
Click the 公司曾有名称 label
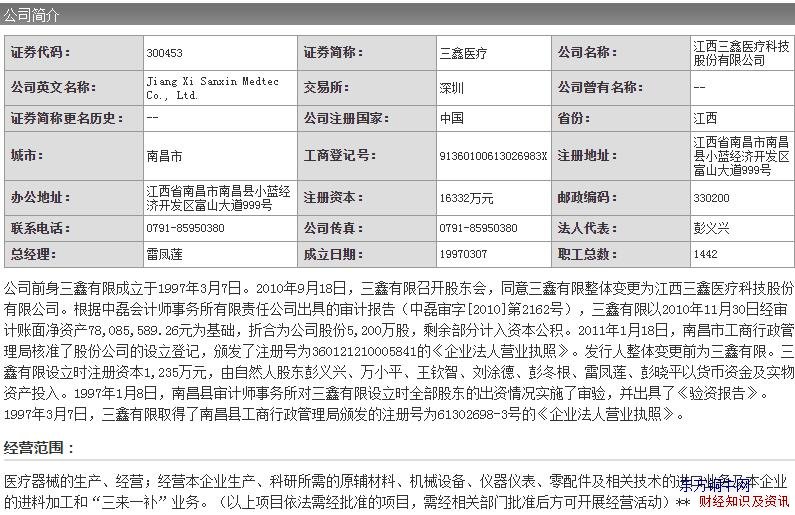(x=601, y=87)
